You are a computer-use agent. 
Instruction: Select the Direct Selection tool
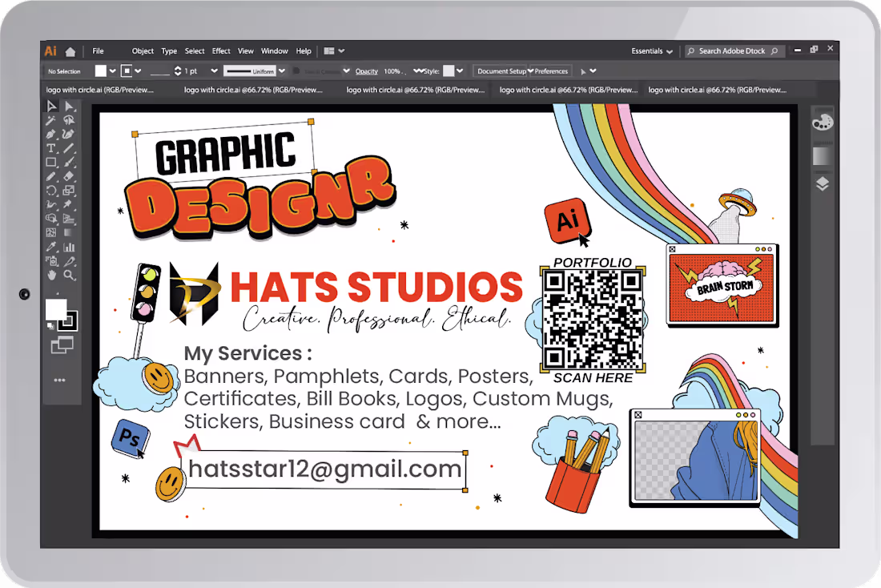pyautogui.click(x=69, y=106)
